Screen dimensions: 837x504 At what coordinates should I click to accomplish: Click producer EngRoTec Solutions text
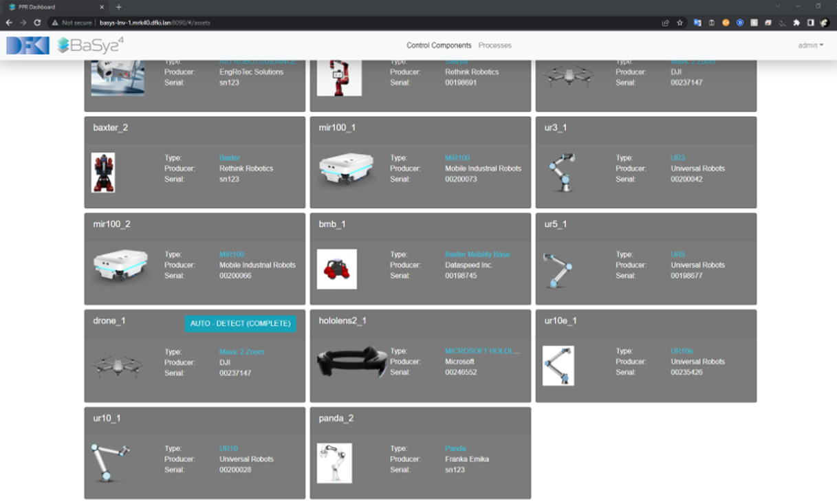(252, 72)
